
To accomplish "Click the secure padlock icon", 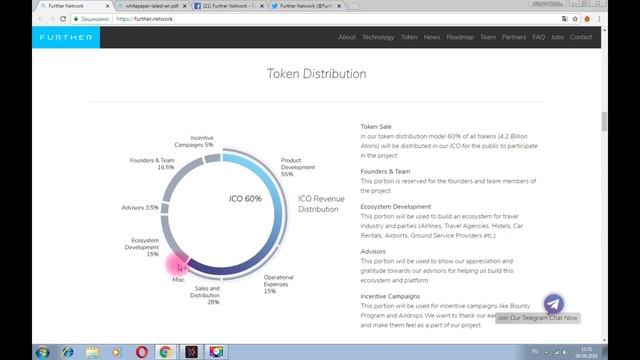I will (76, 19).
